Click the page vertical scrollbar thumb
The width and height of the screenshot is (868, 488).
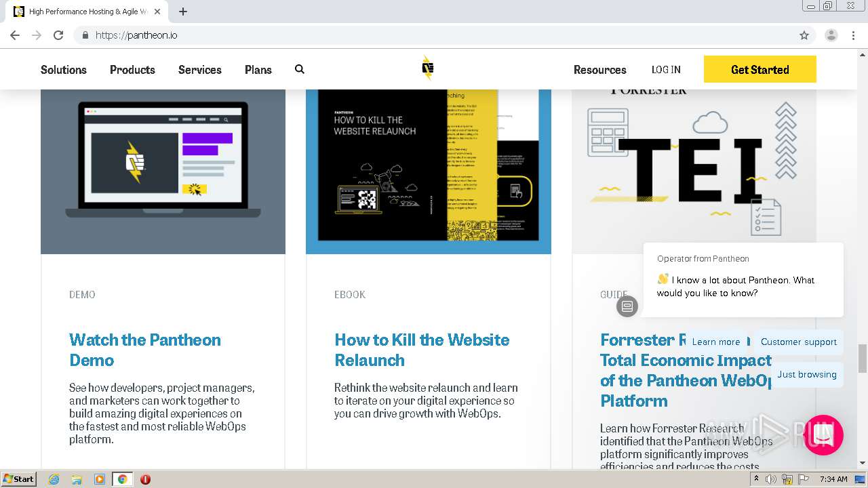863,358
